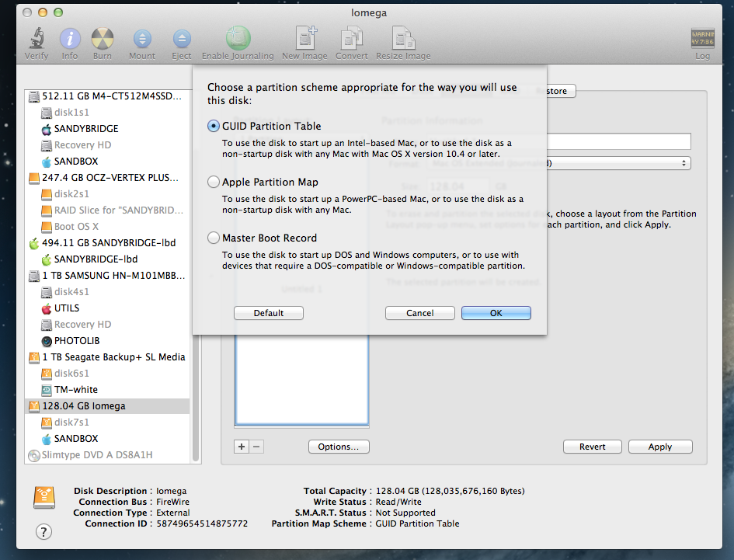Select Apple Partition Map radio button
The width and height of the screenshot is (734, 560).
click(214, 182)
